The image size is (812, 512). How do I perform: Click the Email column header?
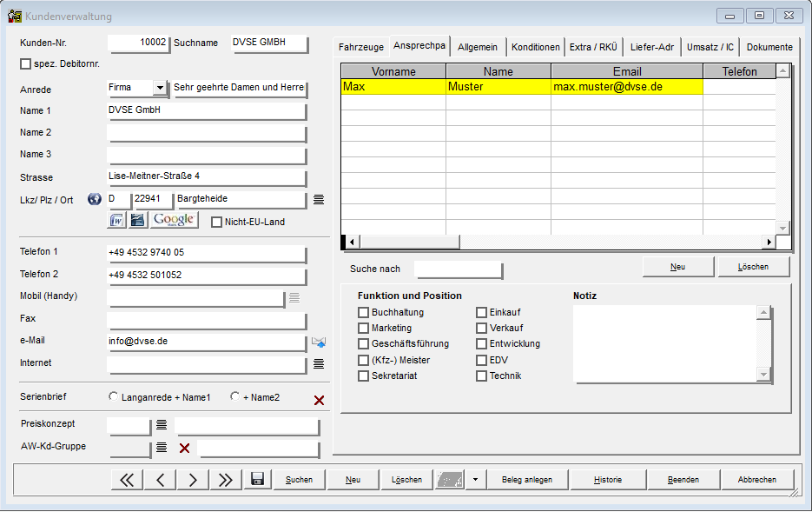coord(627,71)
